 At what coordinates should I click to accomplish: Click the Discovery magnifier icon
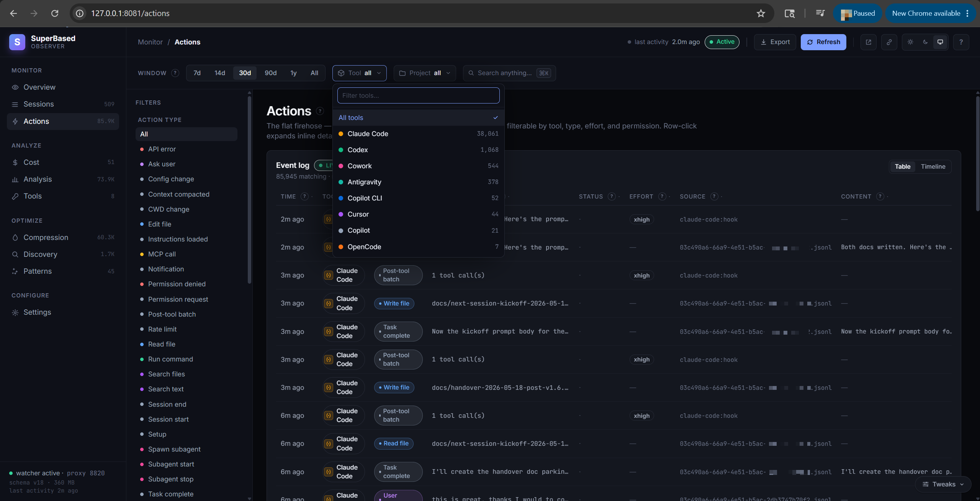pos(15,255)
